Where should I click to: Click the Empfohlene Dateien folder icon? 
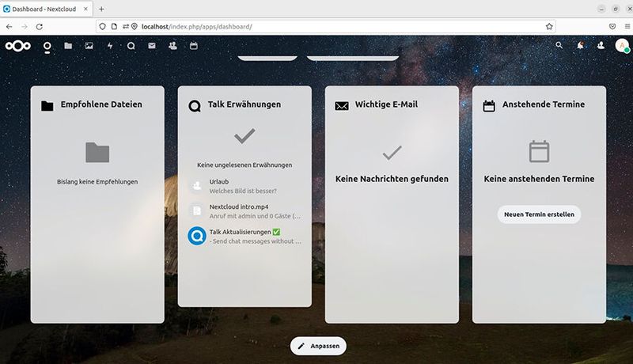pos(47,106)
